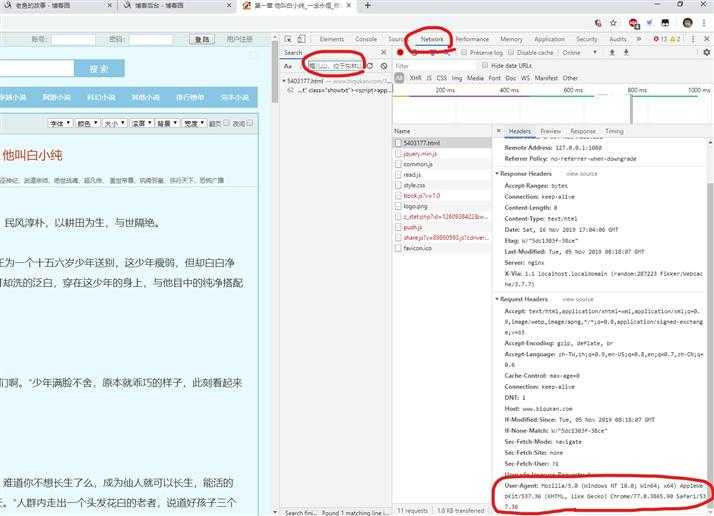Enable the Disable cache checkbox
The image size is (714, 516).
click(x=511, y=52)
